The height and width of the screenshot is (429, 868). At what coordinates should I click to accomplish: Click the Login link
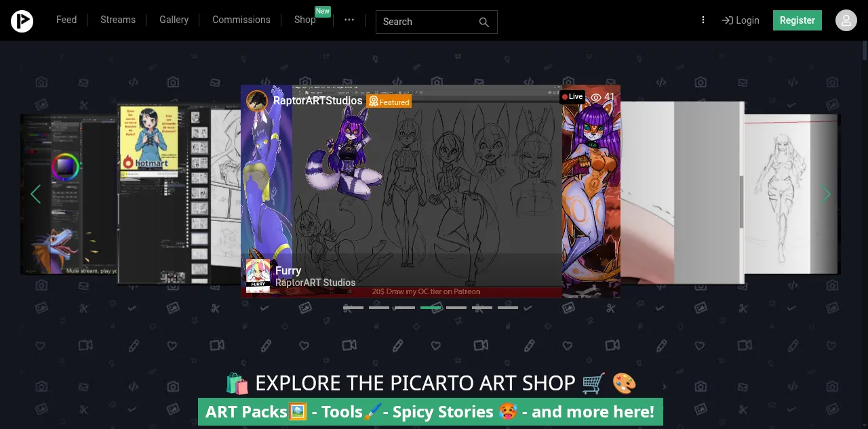741,20
